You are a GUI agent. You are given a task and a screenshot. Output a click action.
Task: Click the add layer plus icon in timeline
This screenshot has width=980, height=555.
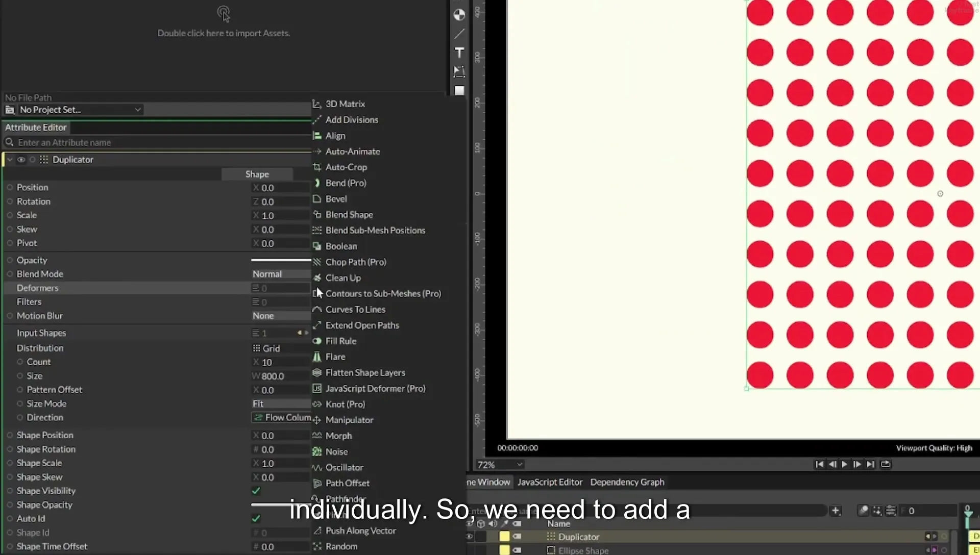(x=836, y=511)
